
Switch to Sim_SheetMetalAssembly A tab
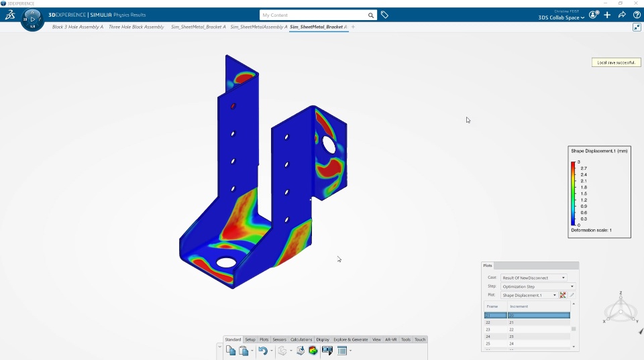259,27
